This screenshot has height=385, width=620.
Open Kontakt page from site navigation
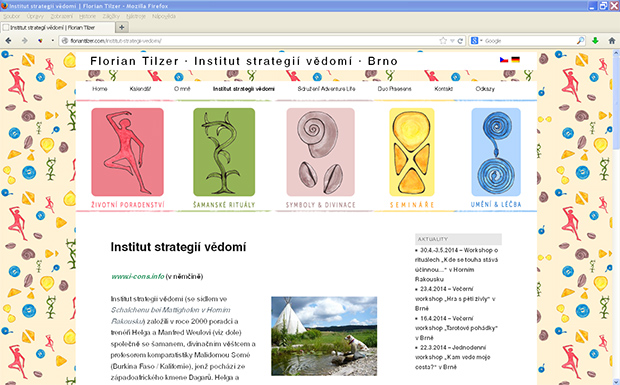[444, 89]
